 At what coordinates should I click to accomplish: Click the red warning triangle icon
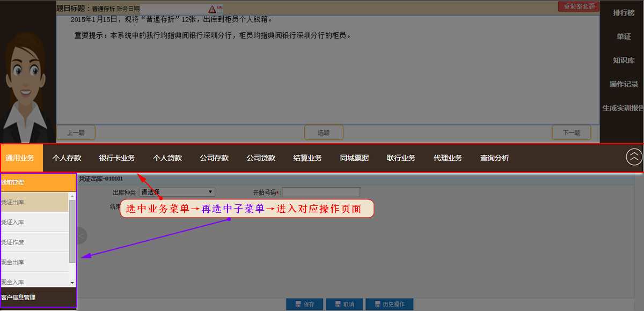tap(212, 9)
